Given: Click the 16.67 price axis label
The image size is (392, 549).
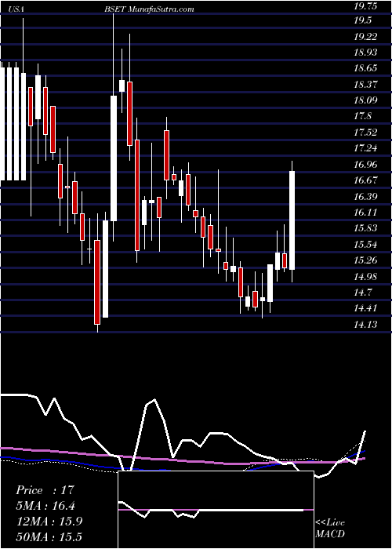Looking at the screenshot, I should coord(366,180).
